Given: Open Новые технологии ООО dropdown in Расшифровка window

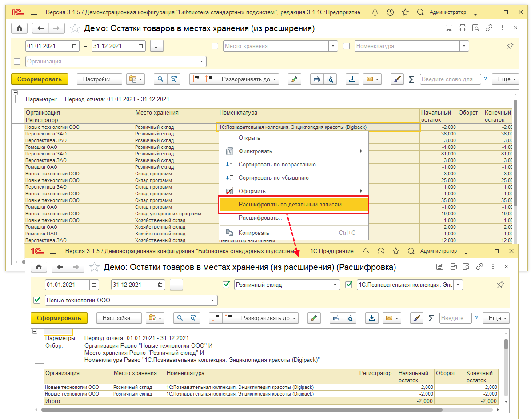Looking at the screenshot, I should [x=213, y=300].
